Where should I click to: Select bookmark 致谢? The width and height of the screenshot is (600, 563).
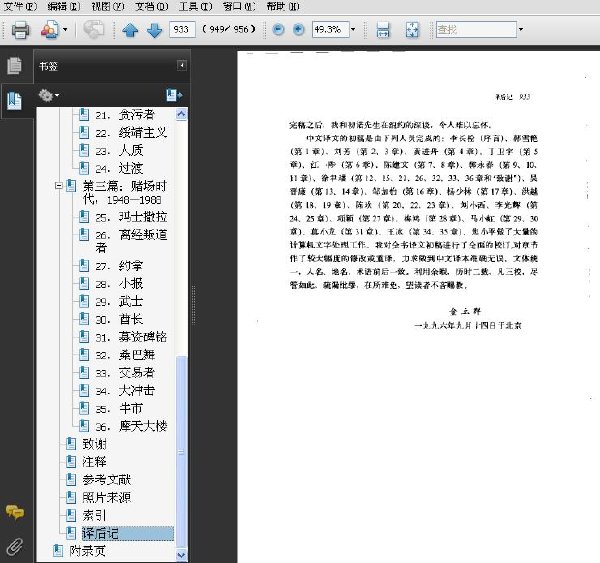click(x=94, y=444)
